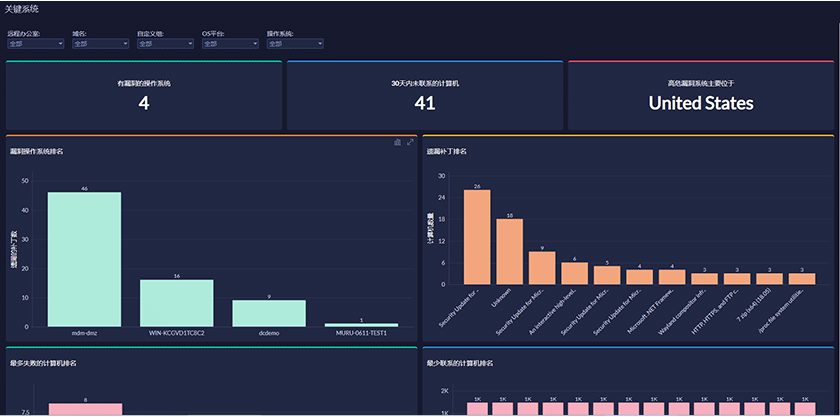Click the Microsoft .NET Framew.. bar
The height and width of the screenshot is (417, 840).
click(672, 277)
